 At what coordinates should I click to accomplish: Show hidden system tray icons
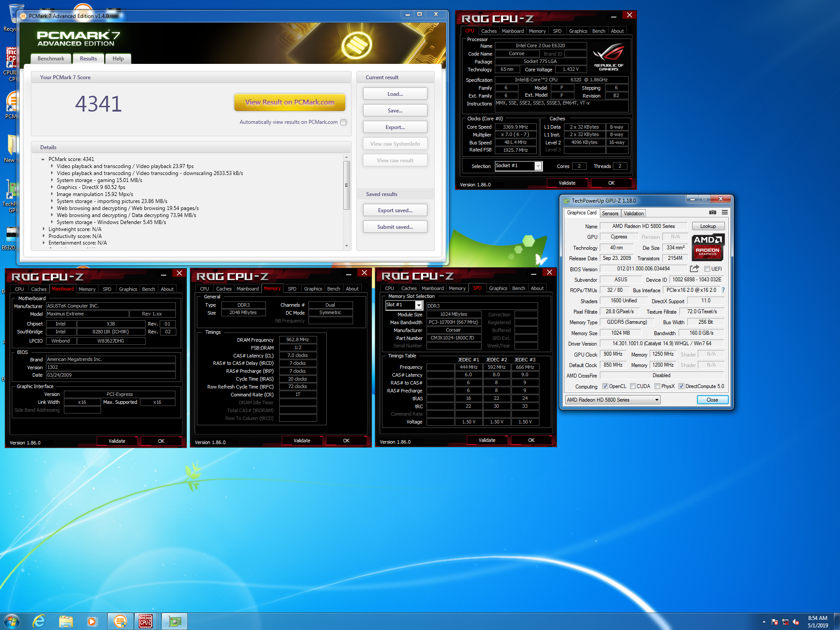tap(764, 622)
